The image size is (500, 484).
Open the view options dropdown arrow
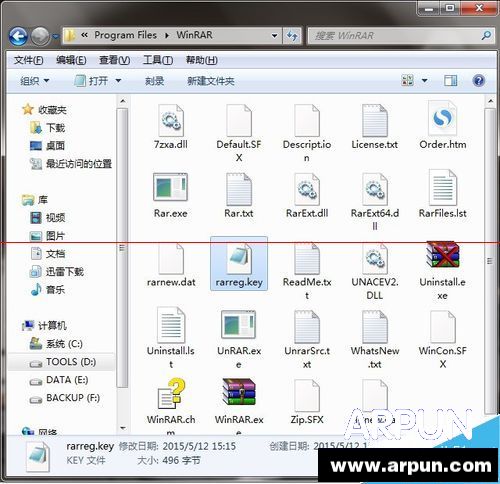(425, 81)
